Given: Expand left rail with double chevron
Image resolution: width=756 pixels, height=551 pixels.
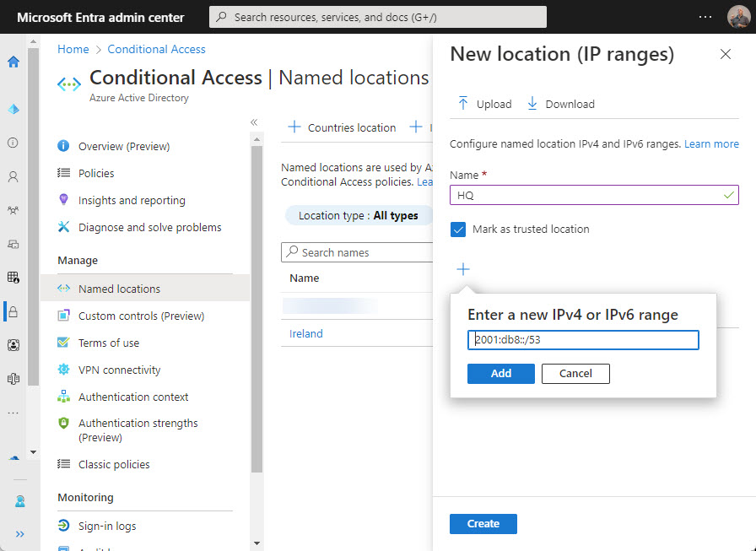Looking at the screenshot, I should [19, 534].
